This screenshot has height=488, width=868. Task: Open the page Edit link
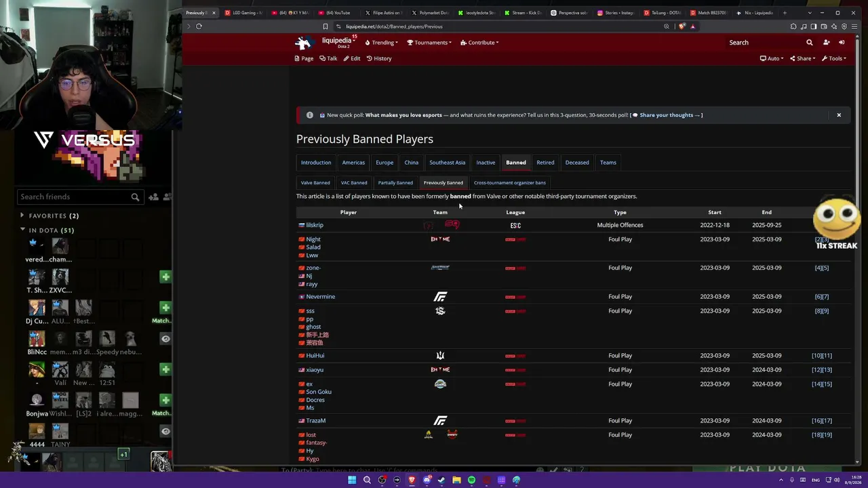point(352,58)
